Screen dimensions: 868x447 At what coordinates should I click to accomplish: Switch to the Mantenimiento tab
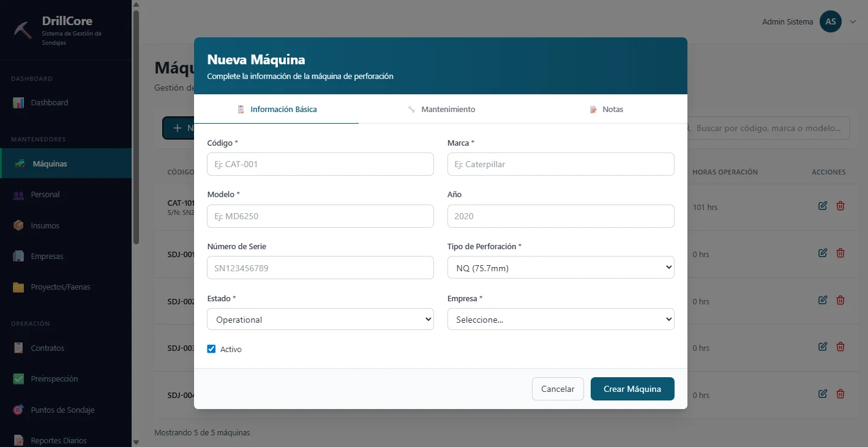click(441, 109)
